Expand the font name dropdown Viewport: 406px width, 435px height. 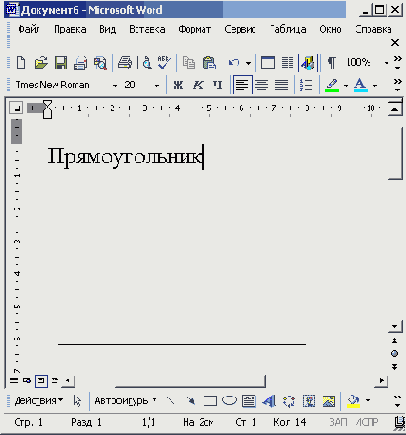click(x=115, y=86)
